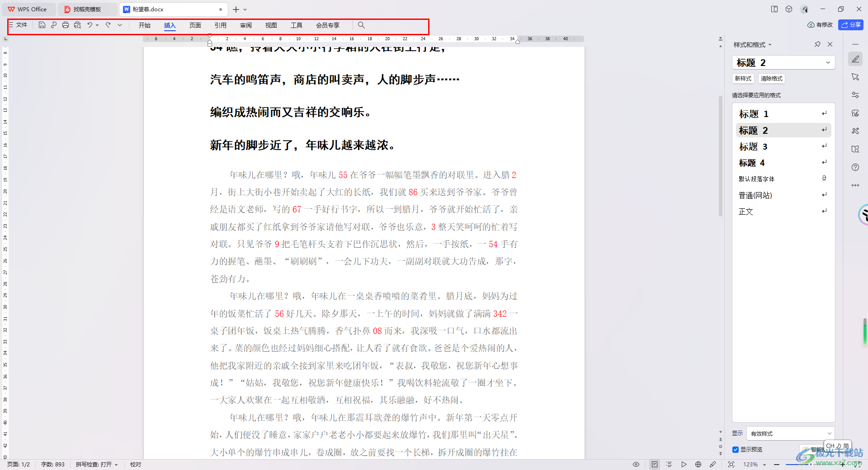The image size is (868, 470).
Task: Click the three-dots More sidebar icon
Action: point(855,185)
